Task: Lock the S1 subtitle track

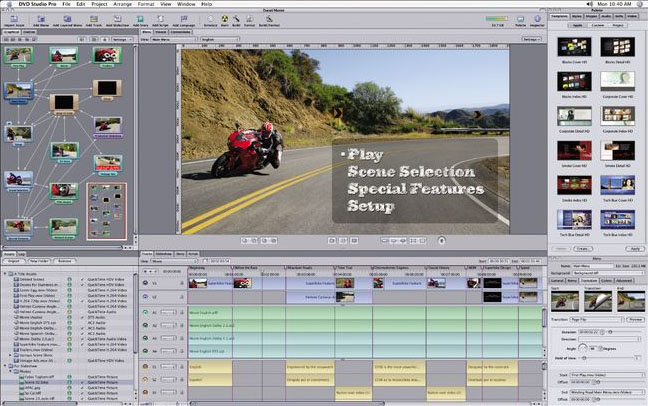Action: [181, 367]
